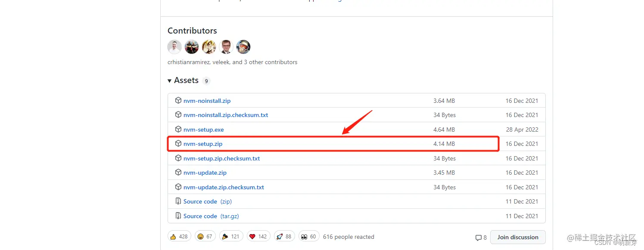Viewport: 644px width, 250px height.
Task: Click package icon beside nvm-update.zip
Action: pos(178,172)
